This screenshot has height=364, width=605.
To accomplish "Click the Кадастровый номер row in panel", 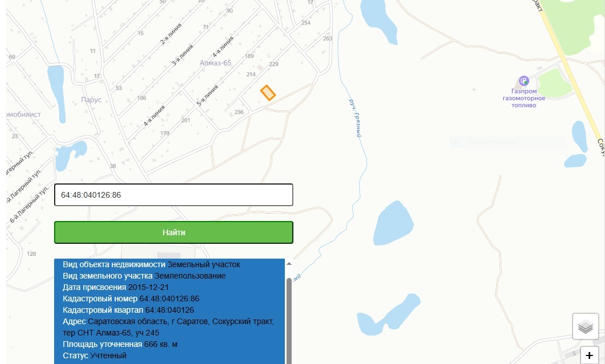I will click(x=131, y=298).
